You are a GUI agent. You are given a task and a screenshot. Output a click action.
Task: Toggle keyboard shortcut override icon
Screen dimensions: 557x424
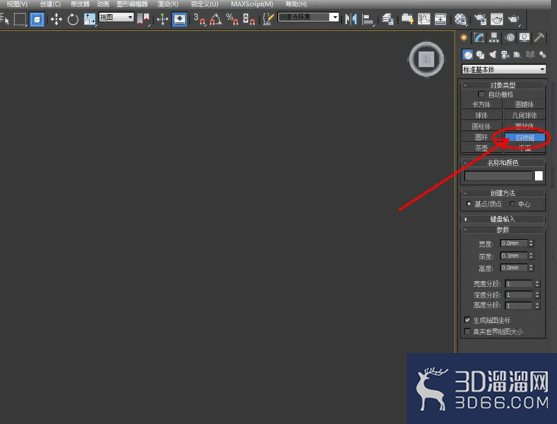click(179, 19)
